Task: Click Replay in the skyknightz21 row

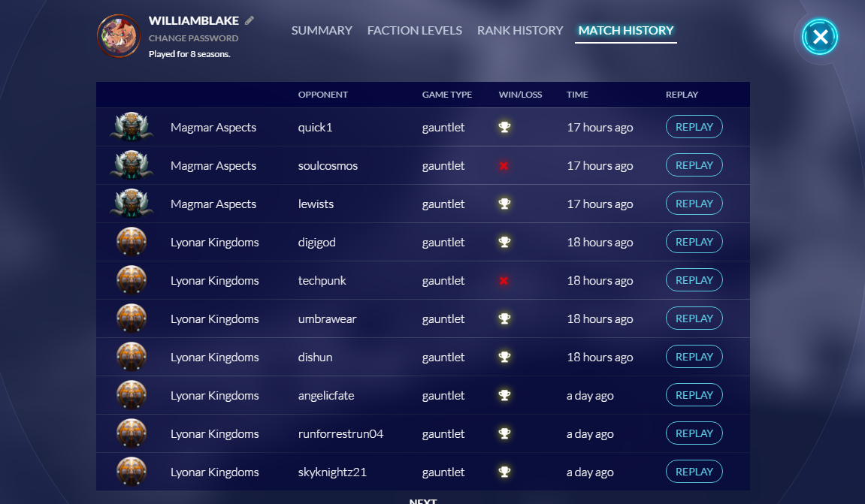Action: (694, 472)
